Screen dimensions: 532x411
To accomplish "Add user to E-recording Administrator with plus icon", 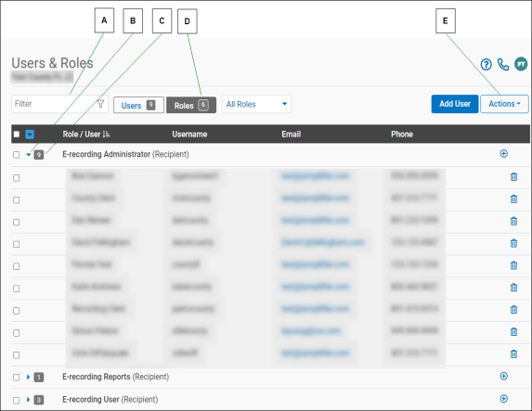I will pos(504,154).
